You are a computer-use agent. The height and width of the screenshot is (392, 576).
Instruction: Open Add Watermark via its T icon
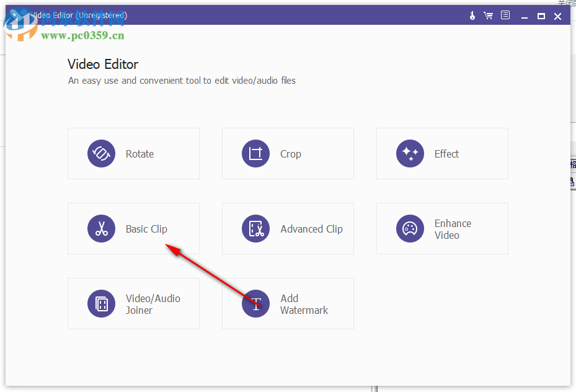click(x=255, y=303)
